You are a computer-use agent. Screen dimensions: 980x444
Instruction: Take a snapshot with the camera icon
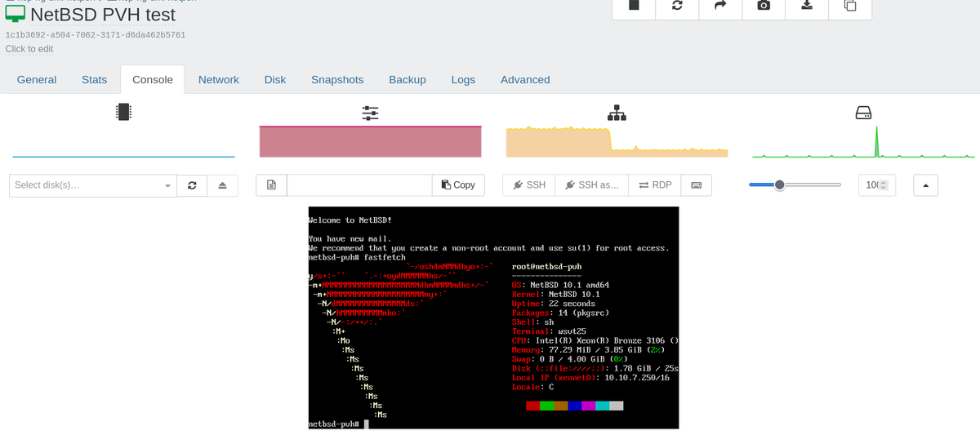pos(764,5)
